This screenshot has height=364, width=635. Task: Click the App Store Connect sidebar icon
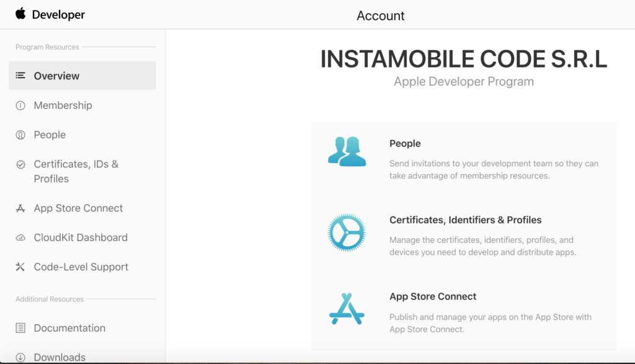[x=20, y=208]
